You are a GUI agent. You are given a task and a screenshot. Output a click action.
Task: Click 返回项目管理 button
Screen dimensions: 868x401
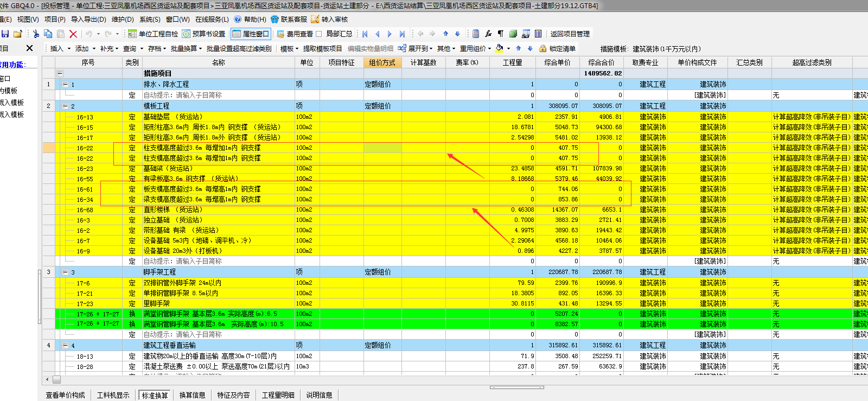coord(570,34)
